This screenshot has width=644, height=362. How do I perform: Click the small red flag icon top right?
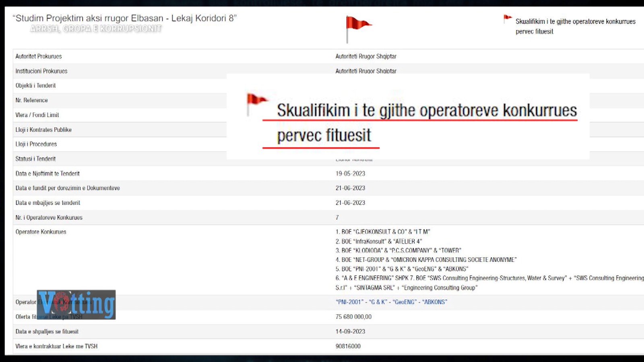tap(508, 19)
